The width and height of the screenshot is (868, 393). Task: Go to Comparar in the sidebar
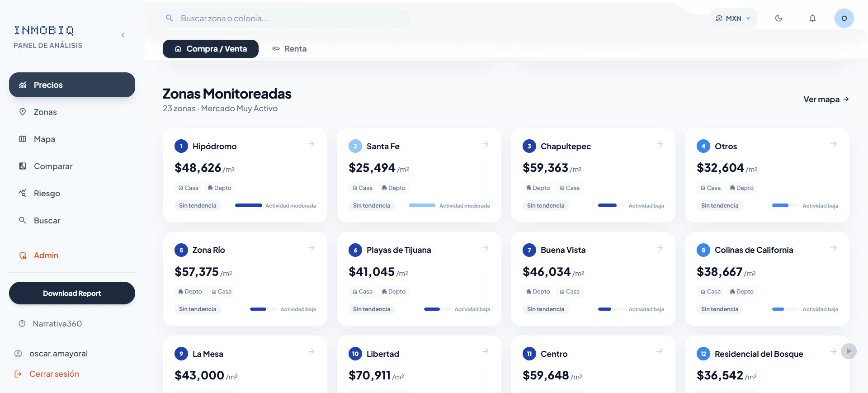(x=53, y=166)
